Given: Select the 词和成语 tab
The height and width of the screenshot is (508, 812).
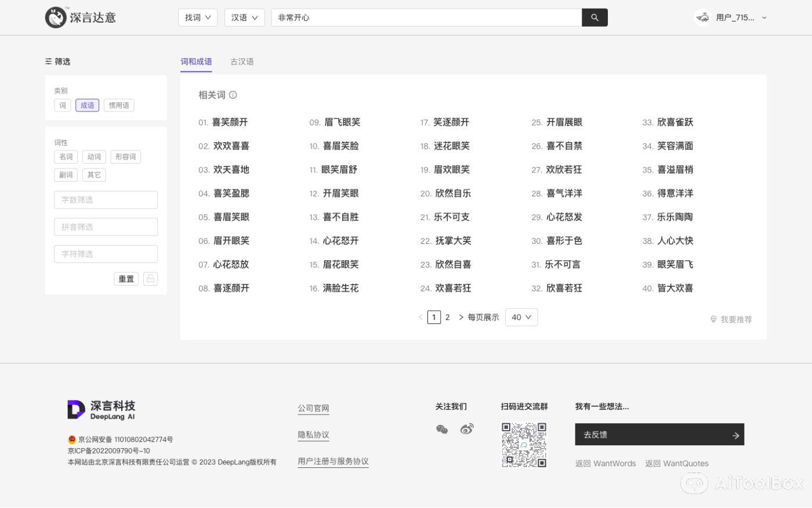Looking at the screenshot, I should click(x=196, y=62).
